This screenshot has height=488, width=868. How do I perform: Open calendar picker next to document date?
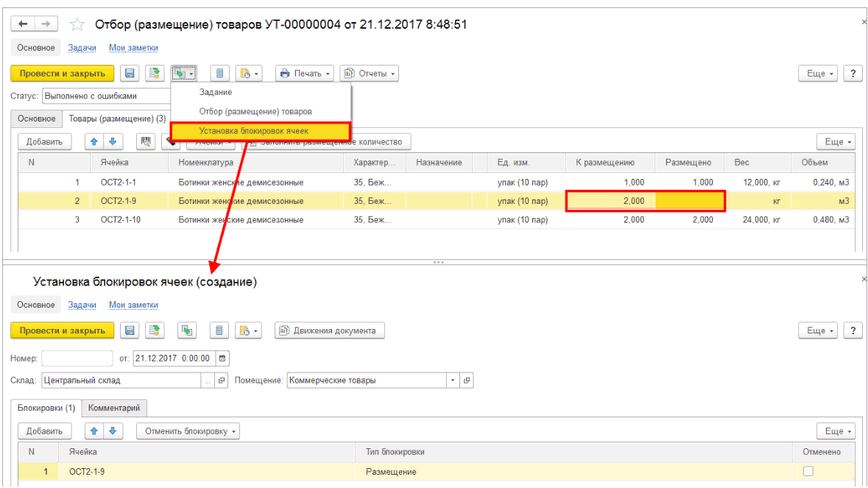(223, 358)
